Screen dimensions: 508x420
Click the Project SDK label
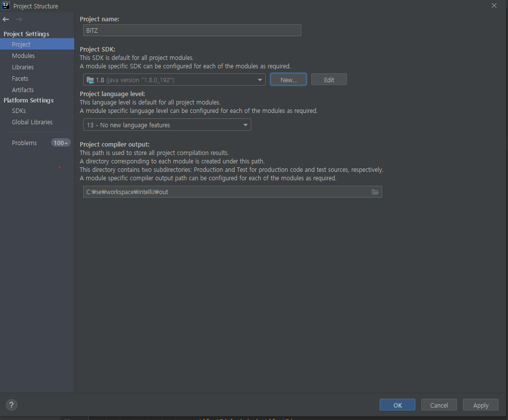pyautogui.click(x=97, y=49)
